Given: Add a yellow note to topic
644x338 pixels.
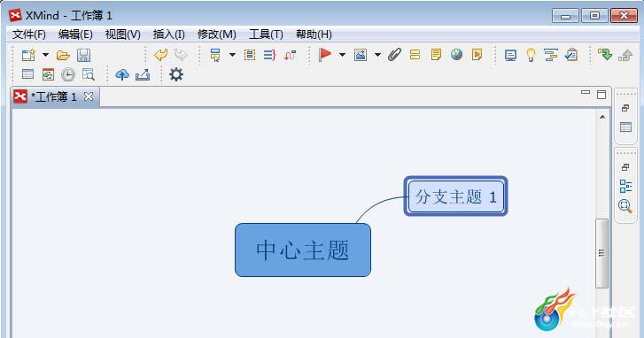Looking at the screenshot, I should (x=436, y=55).
